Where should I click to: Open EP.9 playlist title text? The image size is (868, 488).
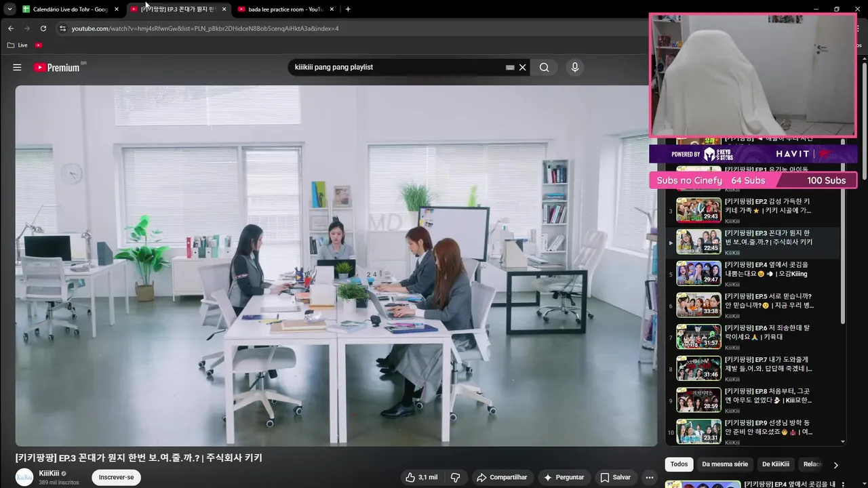(769, 427)
